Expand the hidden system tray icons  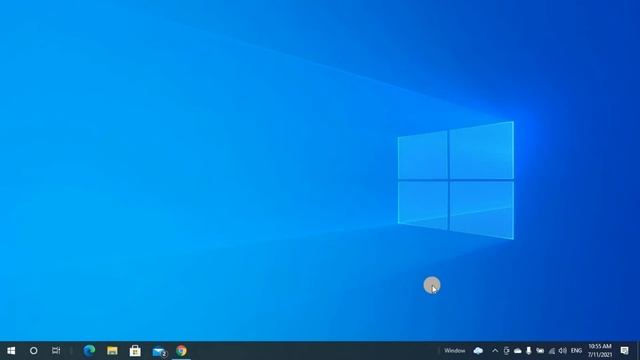495,351
